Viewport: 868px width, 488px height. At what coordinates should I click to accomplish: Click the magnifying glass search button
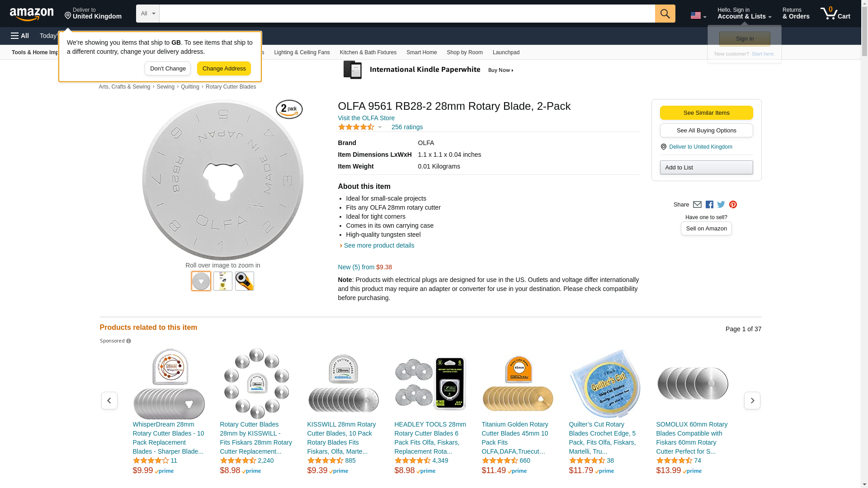(x=665, y=14)
